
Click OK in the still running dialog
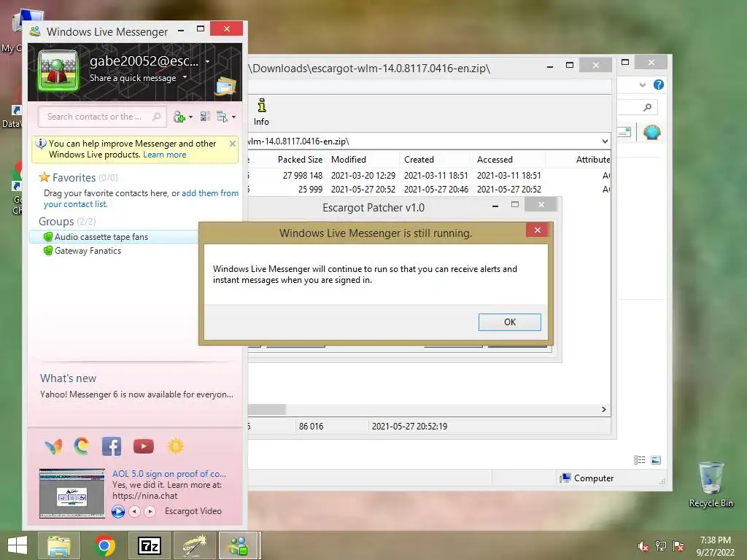[509, 322]
